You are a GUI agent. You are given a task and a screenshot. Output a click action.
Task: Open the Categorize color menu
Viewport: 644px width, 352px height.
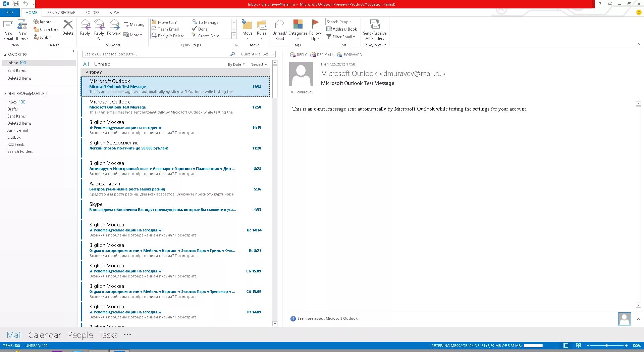click(298, 30)
